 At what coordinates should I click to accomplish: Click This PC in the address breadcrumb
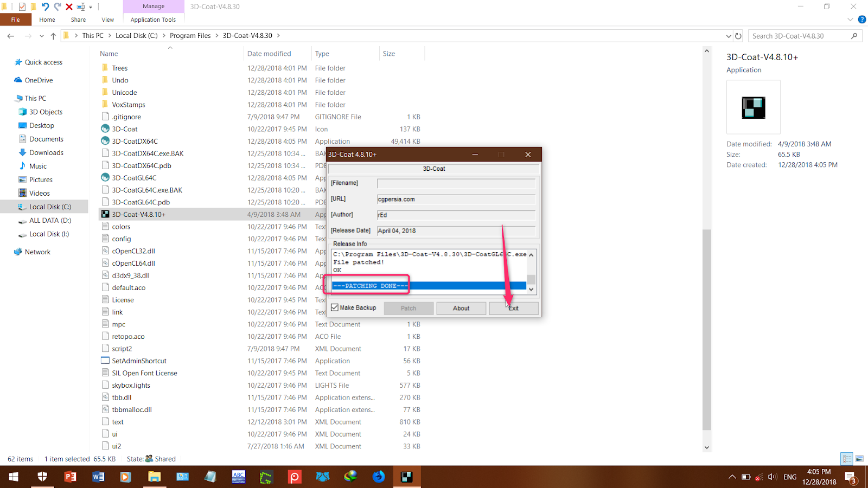coord(93,36)
